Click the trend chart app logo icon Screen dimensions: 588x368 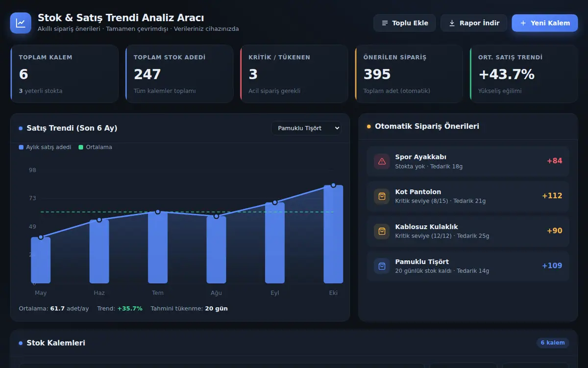[21, 23]
